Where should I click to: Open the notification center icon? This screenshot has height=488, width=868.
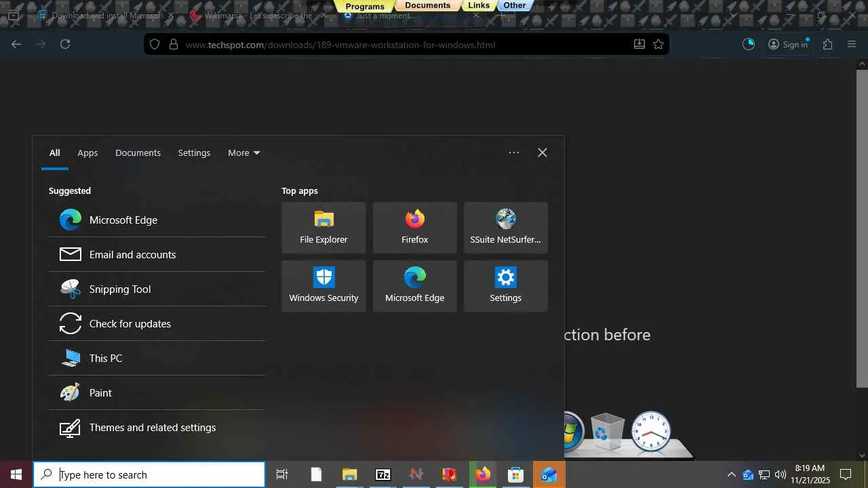[846, 474]
